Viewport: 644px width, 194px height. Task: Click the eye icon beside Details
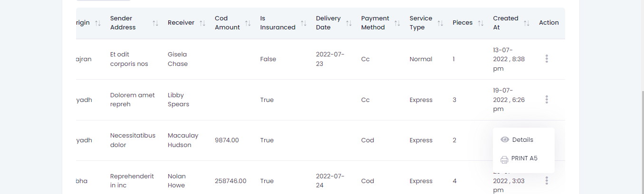(505, 140)
